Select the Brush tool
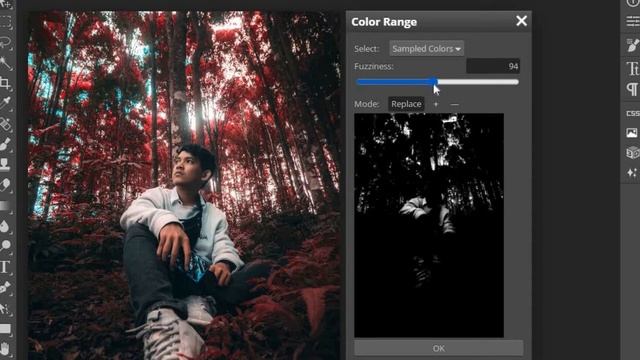This screenshot has width=640, height=360. (x=5, y=144)
